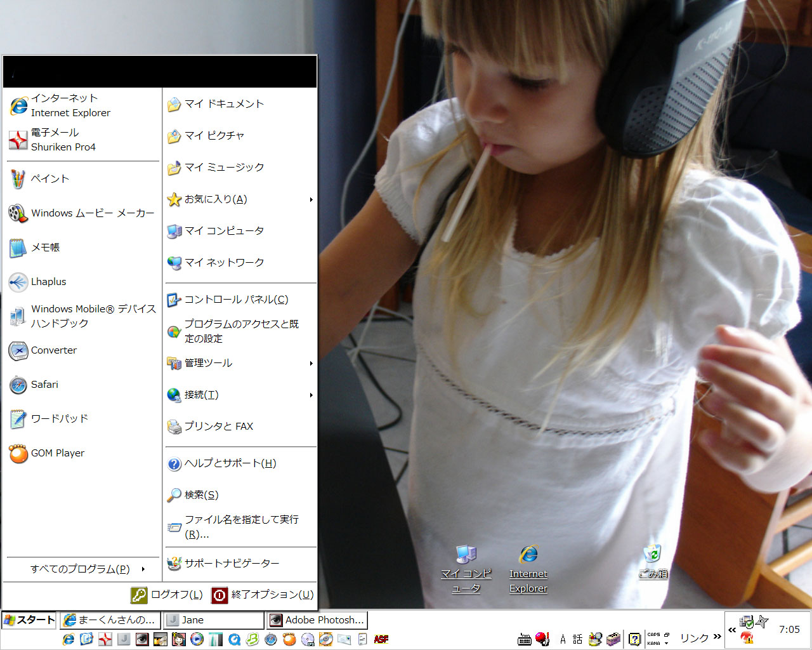Open メモ帳 (Notepad)

[x=82, y=248]
